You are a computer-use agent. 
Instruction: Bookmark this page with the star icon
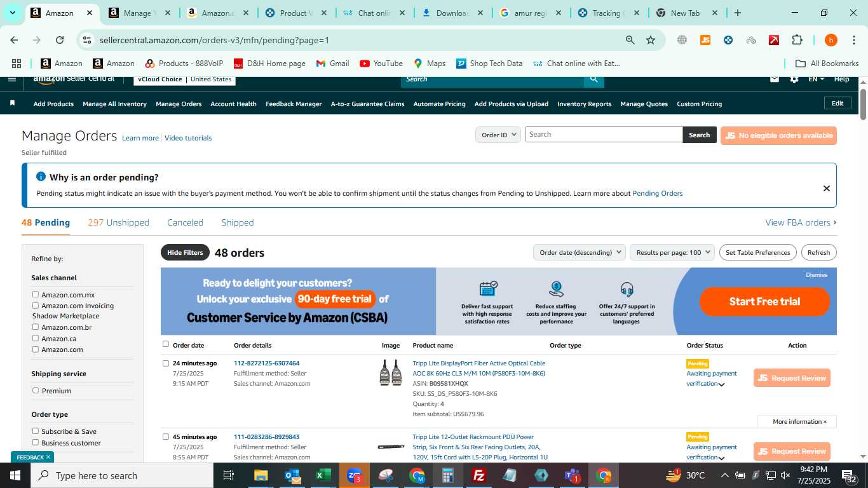(x=651, y=40)
